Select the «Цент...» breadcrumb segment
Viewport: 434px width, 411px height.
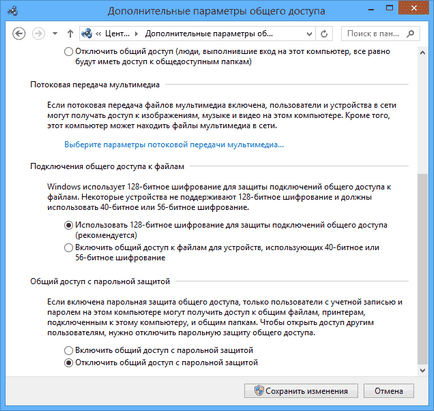[x=117, y=34]
